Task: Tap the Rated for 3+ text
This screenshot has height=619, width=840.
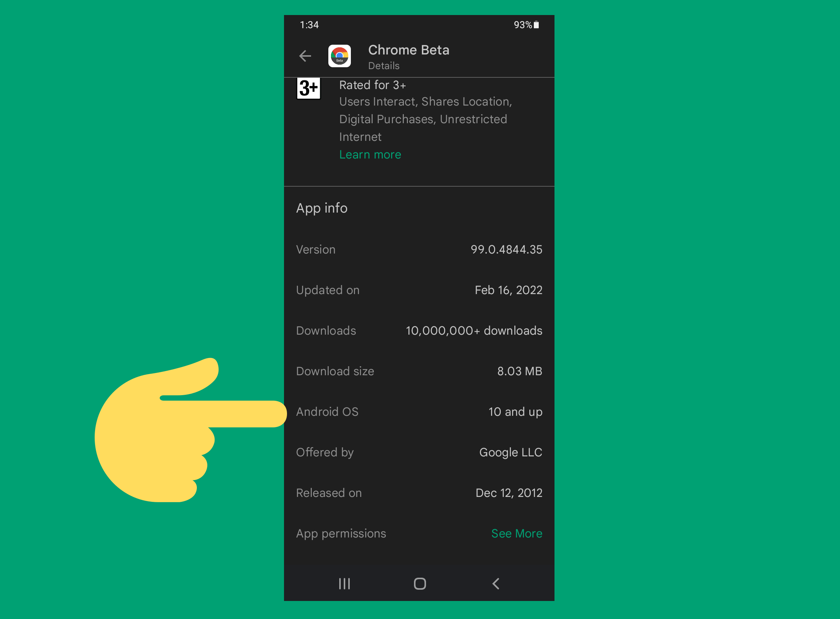Action: (372, 85)
